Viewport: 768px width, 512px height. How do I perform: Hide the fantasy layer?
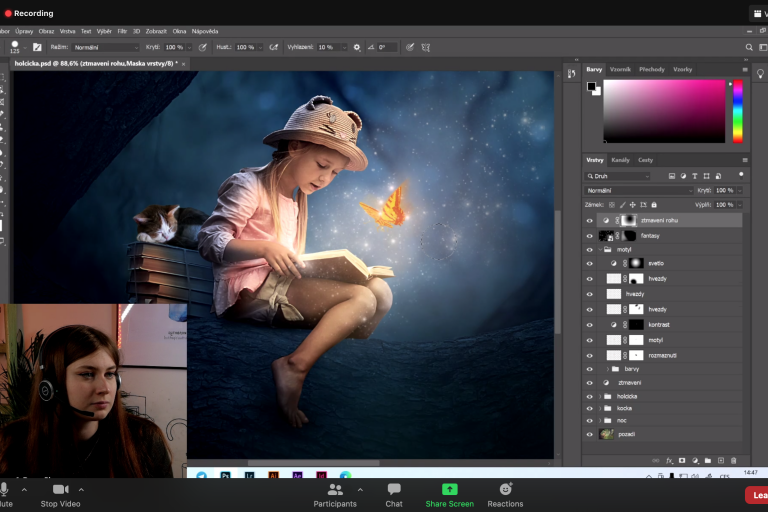pyautogui.click(x=590, y=236)
